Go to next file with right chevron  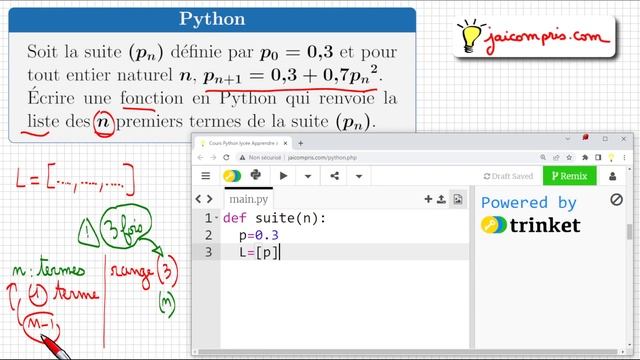pos(209,199)
